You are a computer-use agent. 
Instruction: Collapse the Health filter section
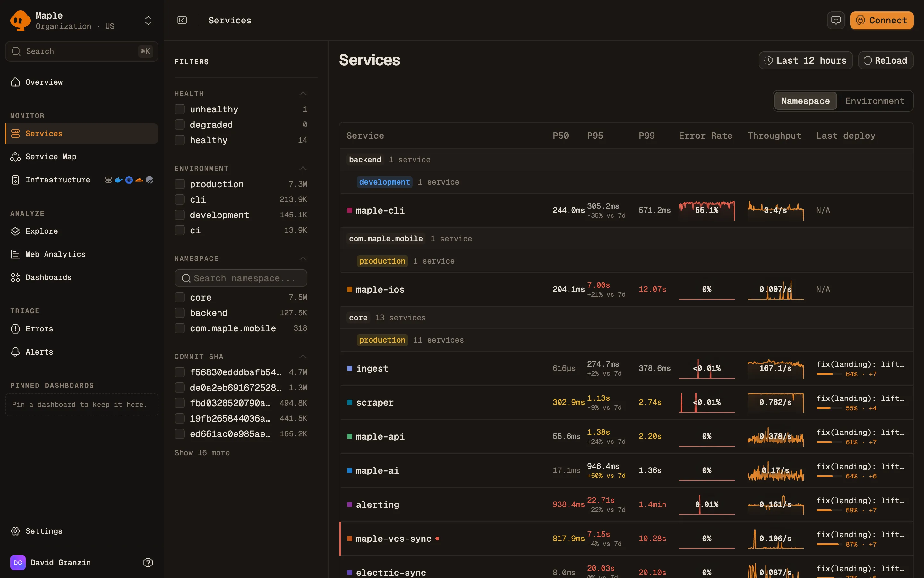pos(303,94)
